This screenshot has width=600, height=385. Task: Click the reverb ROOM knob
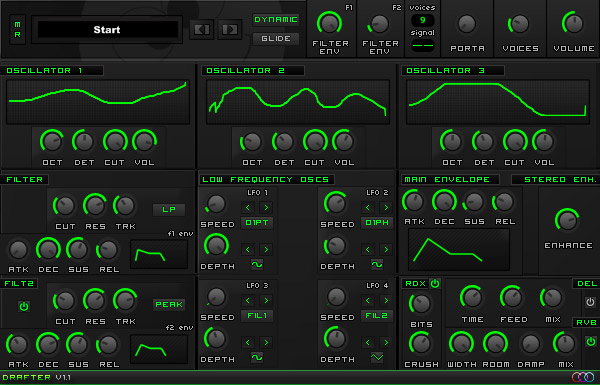click(x=495, y=343)
